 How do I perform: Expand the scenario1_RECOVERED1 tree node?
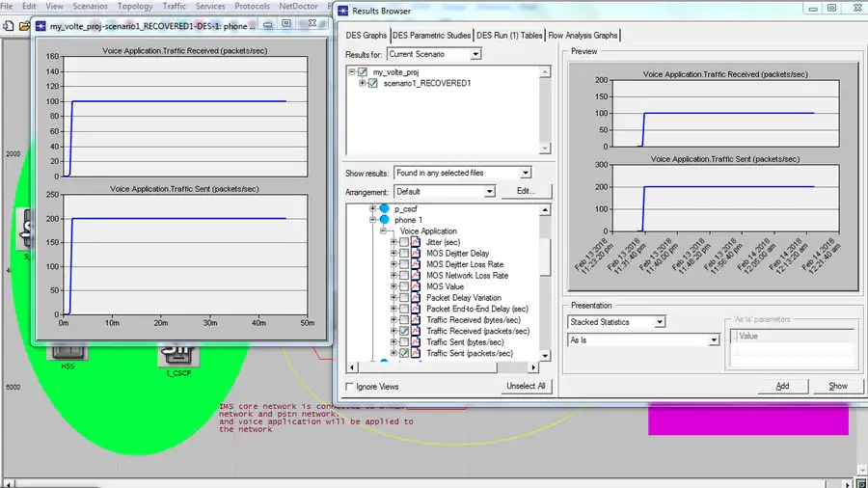pyautogui.click(x=362, y=83)
